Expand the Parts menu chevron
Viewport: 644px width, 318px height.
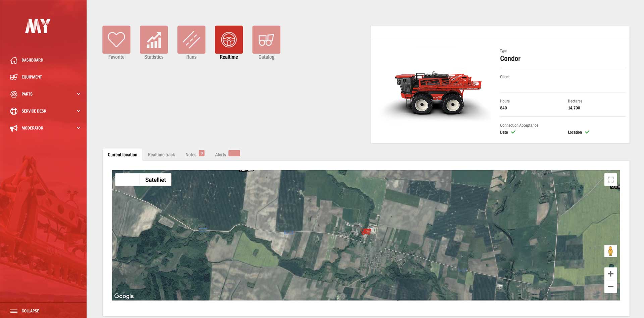78,94
